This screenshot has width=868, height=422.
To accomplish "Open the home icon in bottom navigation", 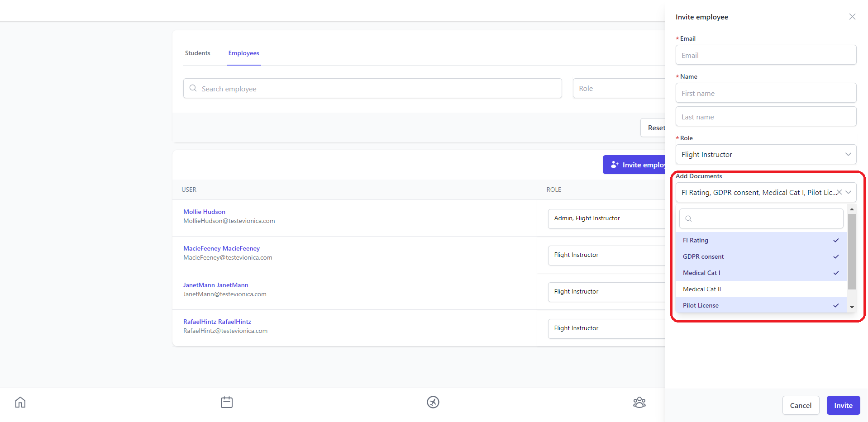I will coord(20,402).
